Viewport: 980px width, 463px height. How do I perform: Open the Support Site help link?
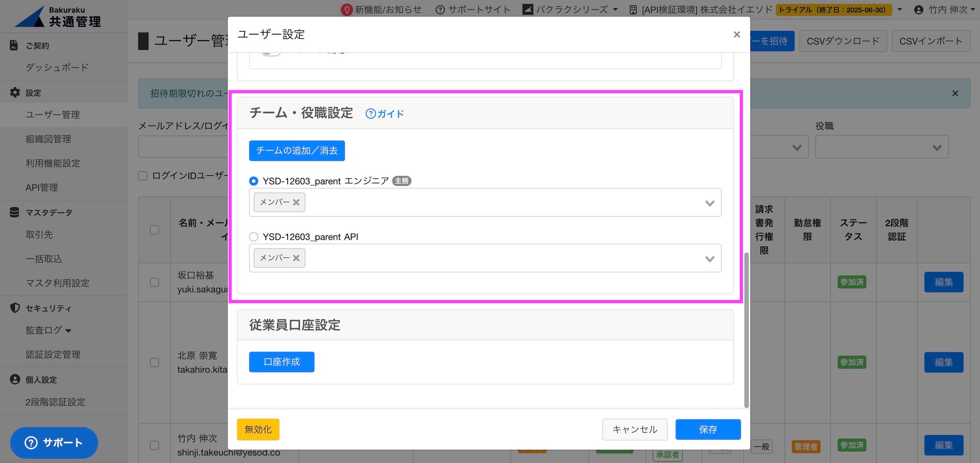point(473,10)
